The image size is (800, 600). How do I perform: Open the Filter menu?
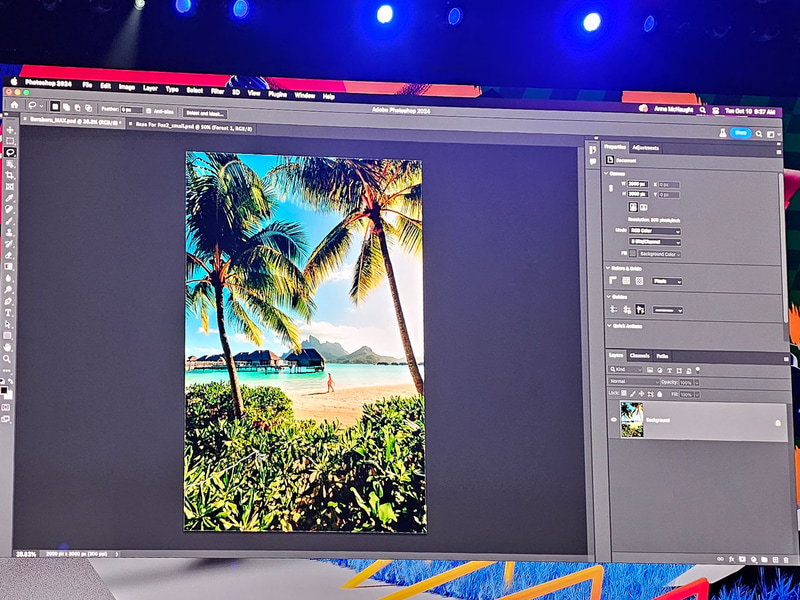[217, 91]
